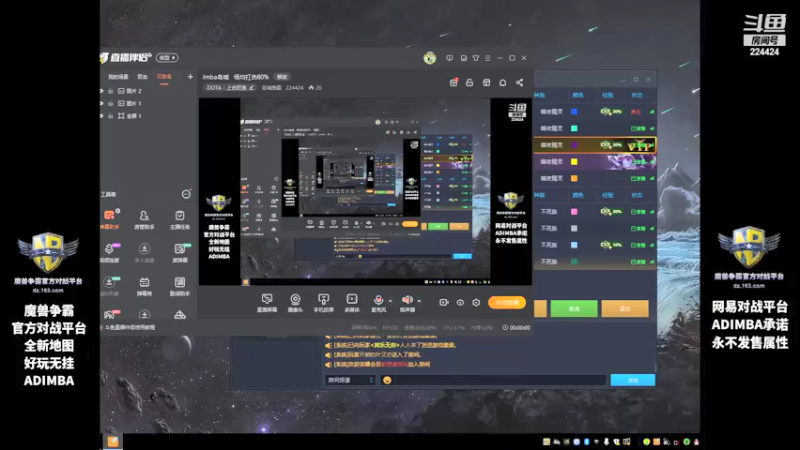Click the green button in game lobby
The width and height of the screenshot is (800, 450).
click(574, 309)
